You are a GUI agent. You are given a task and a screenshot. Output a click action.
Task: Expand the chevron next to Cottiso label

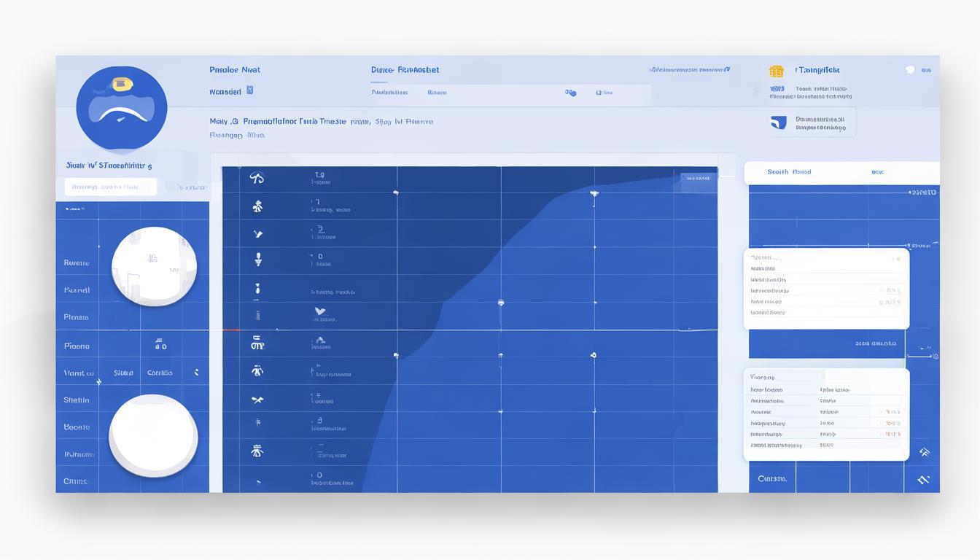(196, 373)
